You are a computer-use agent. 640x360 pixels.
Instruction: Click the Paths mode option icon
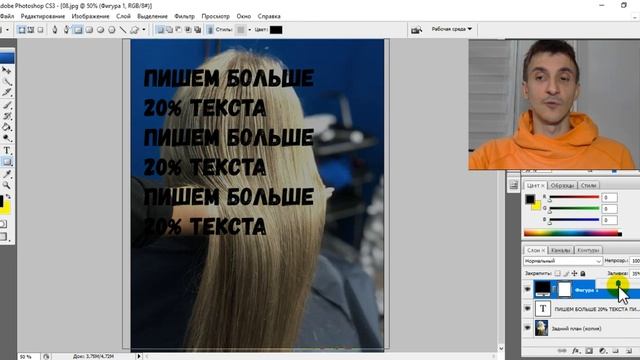coord(31,30)
